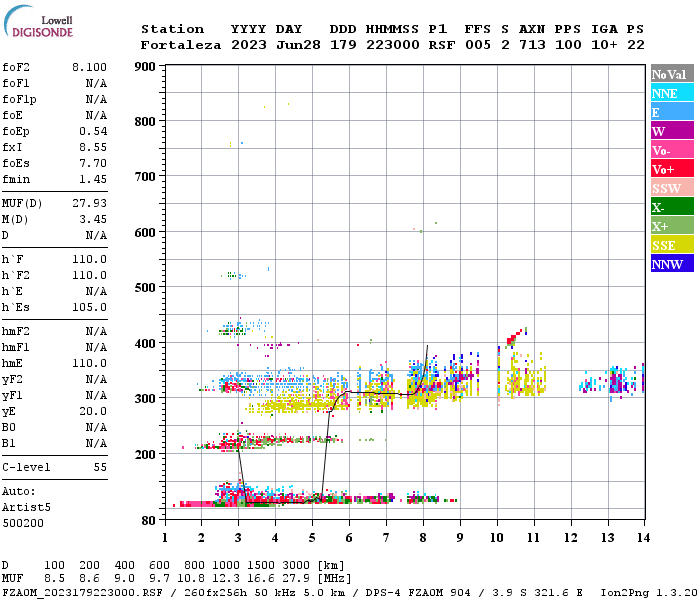This screenshot has height=600, width=700.
Task: Click the foEp value 0.54
Action: pyautogui.click(x=93, y=131)
